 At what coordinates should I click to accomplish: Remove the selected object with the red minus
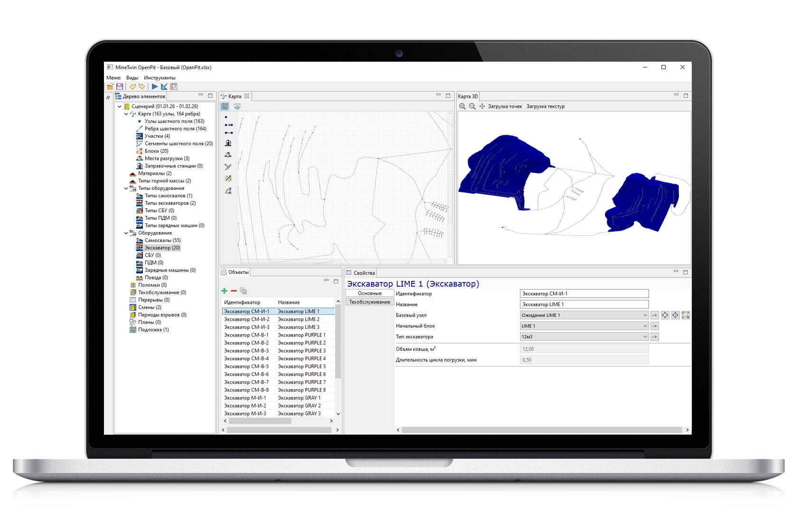coord(234,291)
